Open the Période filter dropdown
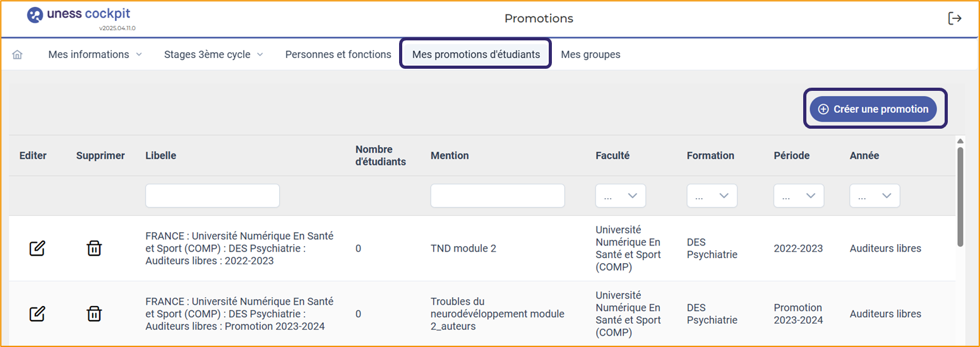This screenshot has height=347, width=980. coord(799,196)
